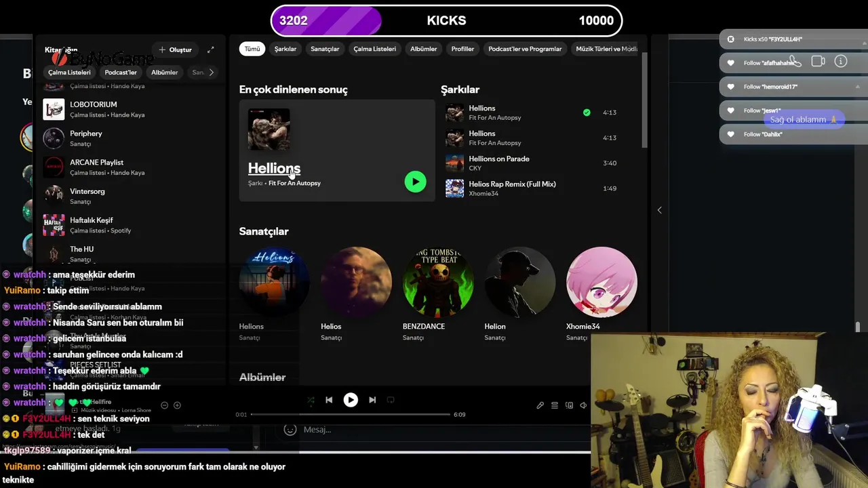Click the Sanatçılar section heading
868x488 pixels.
tap(264, 231)
